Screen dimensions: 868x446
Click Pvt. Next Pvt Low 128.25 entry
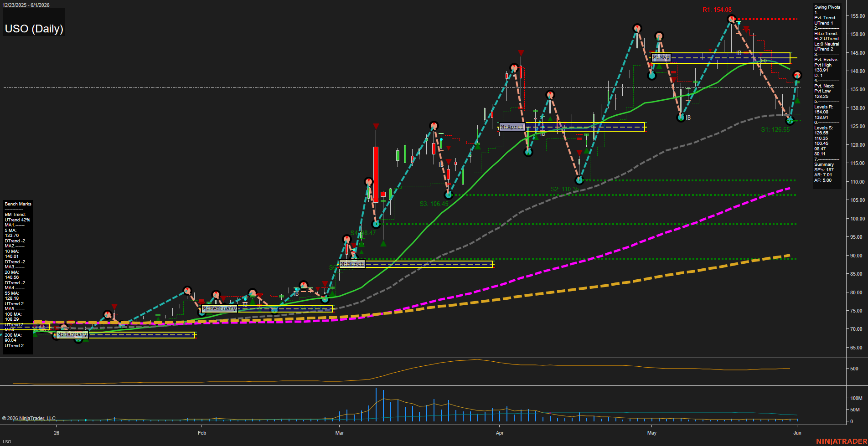(824, 91)
